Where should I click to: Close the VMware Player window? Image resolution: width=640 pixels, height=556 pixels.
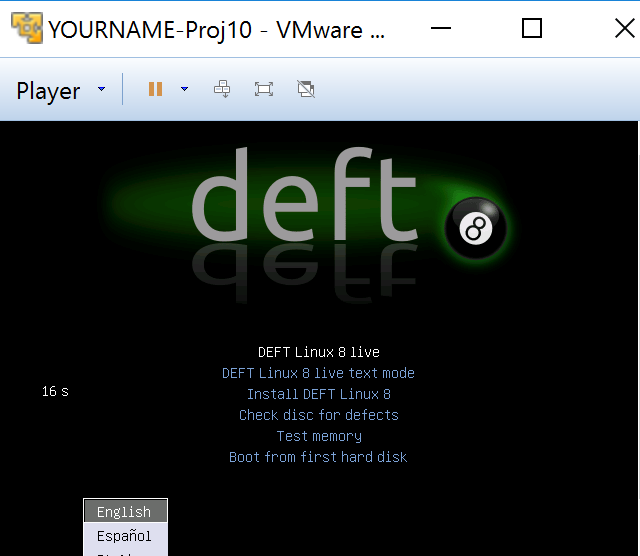[x=625, y=28]
